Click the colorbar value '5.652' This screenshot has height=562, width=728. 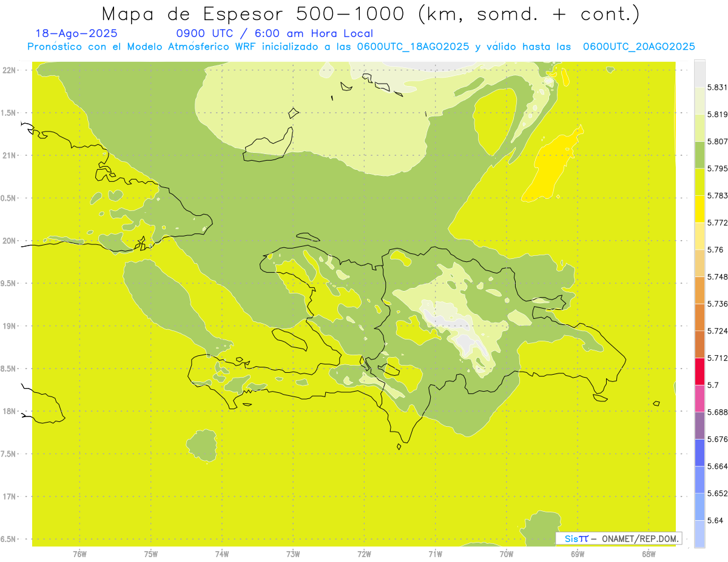pos(717,493)
